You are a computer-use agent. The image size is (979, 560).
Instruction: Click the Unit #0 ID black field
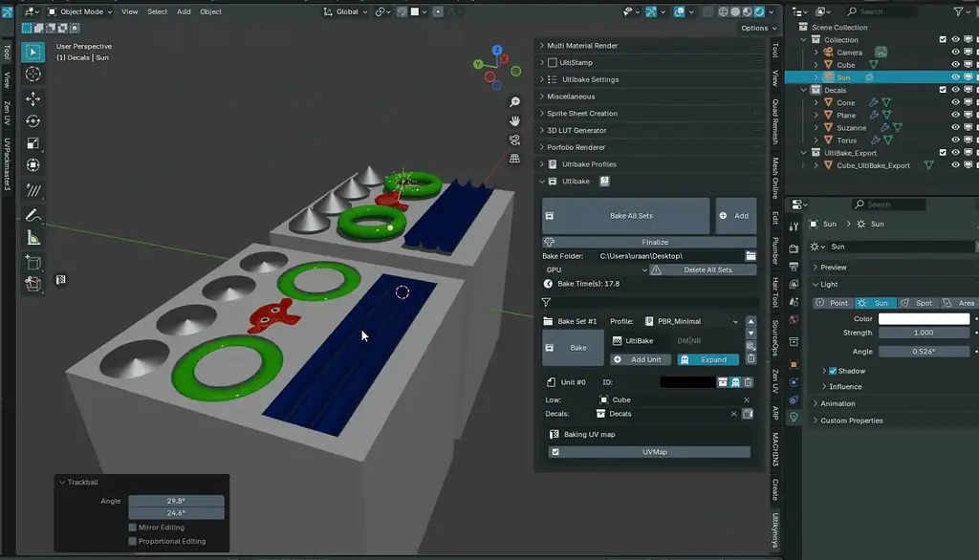point(687,382)
